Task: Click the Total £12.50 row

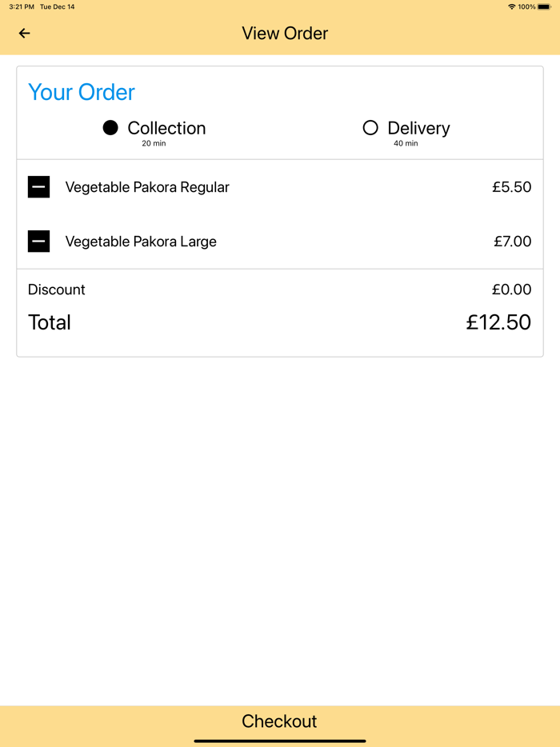Action: pyautogui.click(x=280, y=322)
